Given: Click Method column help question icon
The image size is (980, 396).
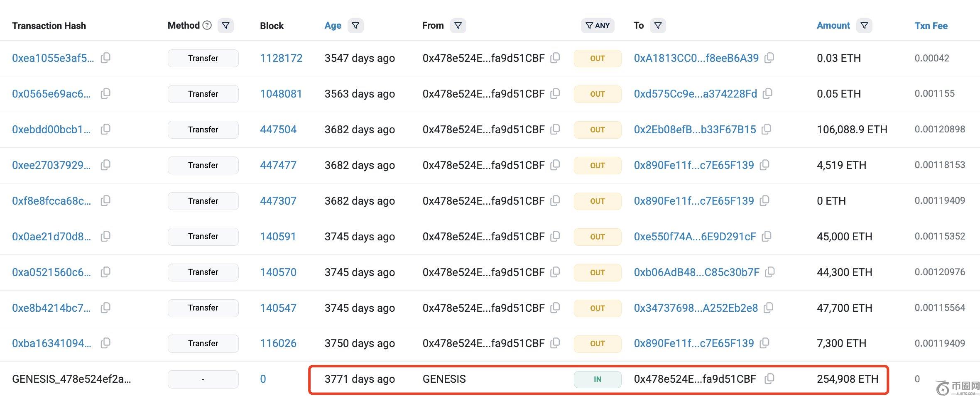Looking at the screenshot, I should coord(207,25).
